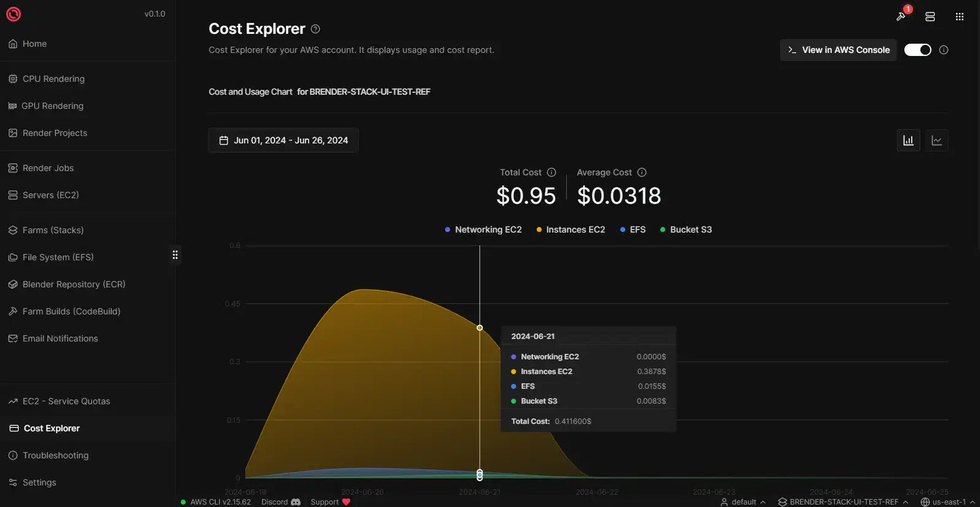The image size is (980, 507).
Task: Toggle Networking EC2 legend series
Action: [483, 230]
